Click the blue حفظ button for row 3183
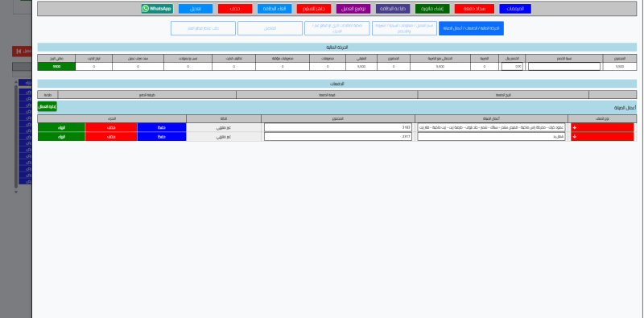Screen dimensions: 644x318 162,127
